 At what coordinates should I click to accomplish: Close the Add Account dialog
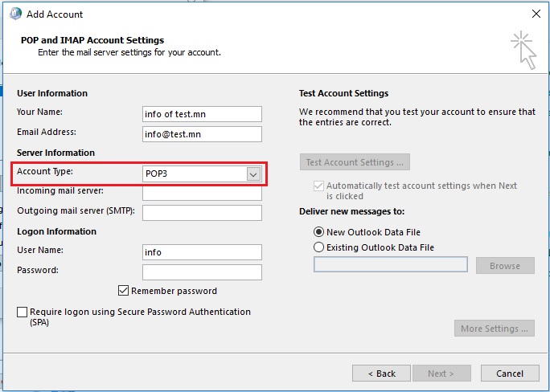[x=536, y=14]
